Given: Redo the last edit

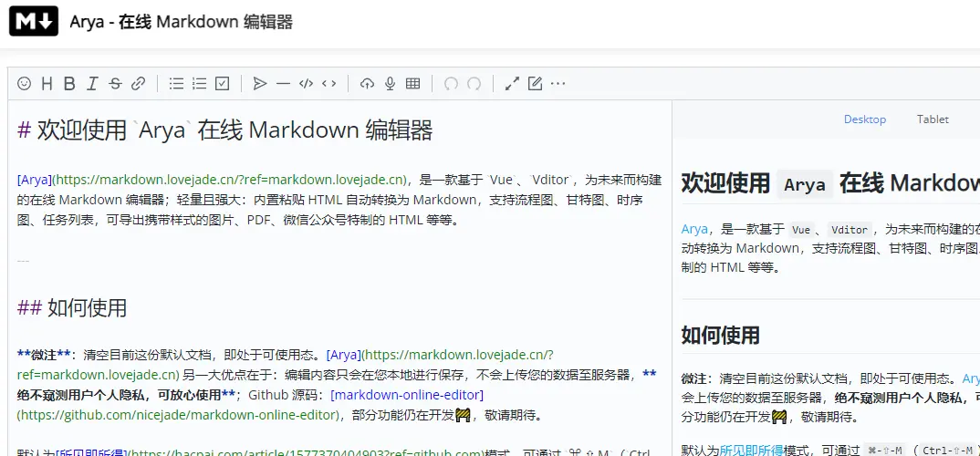Looking at the screenshot, I should [x=474, y=84].
